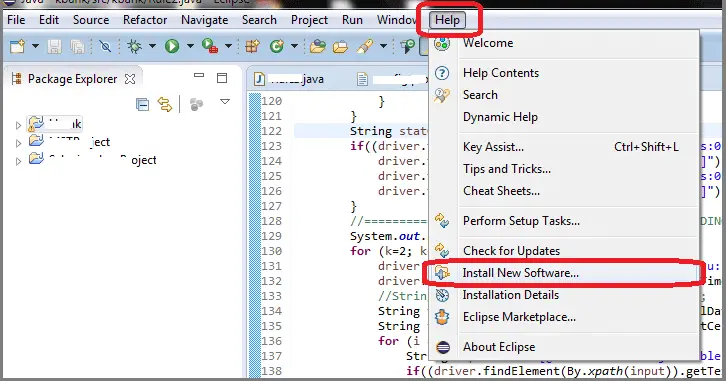Image resolution: width=726 pixels, height=381 pixels.
Task: Click the New Java Package icon
Action: click(x=252, y=46)
